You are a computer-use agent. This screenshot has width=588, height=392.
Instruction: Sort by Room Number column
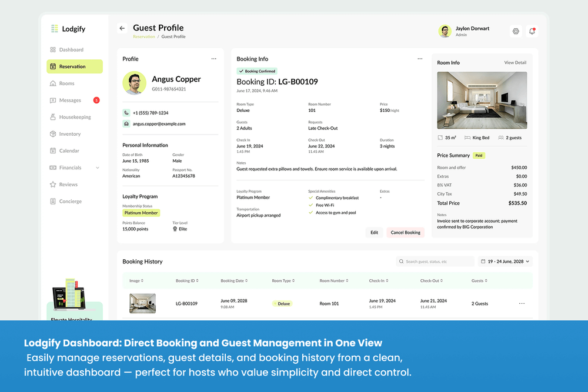334,281
